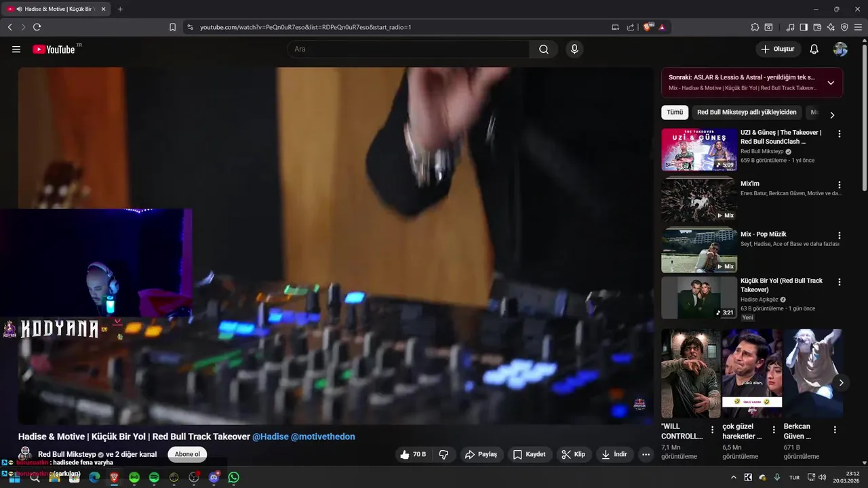Share the video via Paylaş
Image resolution: width=868 pixels, height=488 pixels.
(x=481, y=454)
